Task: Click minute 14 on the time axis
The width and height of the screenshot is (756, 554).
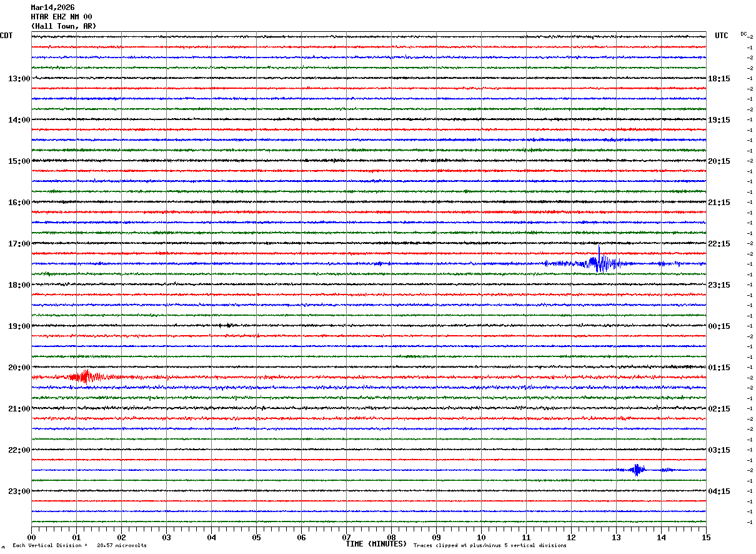Action: pyautogui.click(x=661, y=537)
